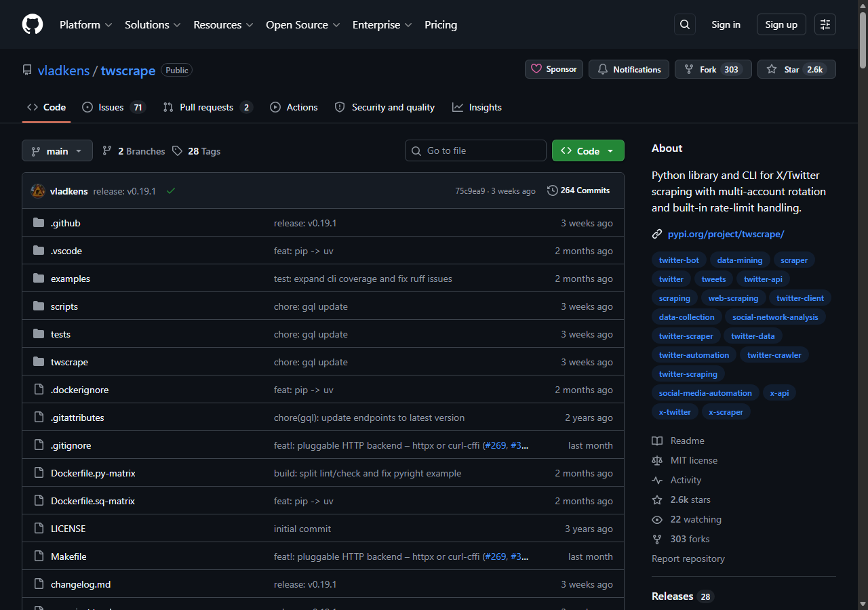Screen dimensions: 868x610
Task: Open the Makefile file
Action: pos(68,556)
